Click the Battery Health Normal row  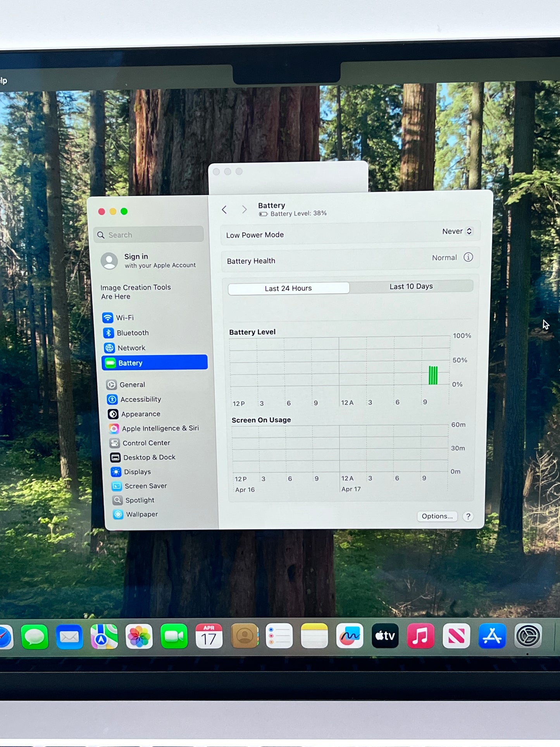(350, 259)
